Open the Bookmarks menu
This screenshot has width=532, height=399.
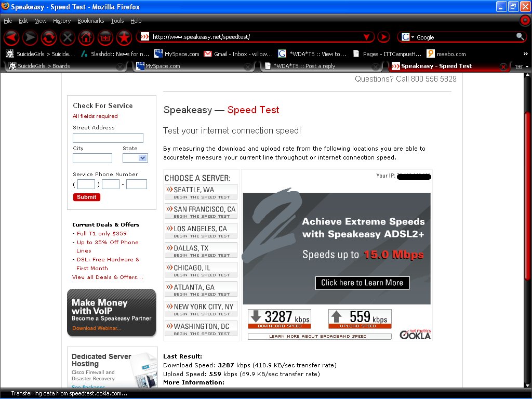(90, 21)
